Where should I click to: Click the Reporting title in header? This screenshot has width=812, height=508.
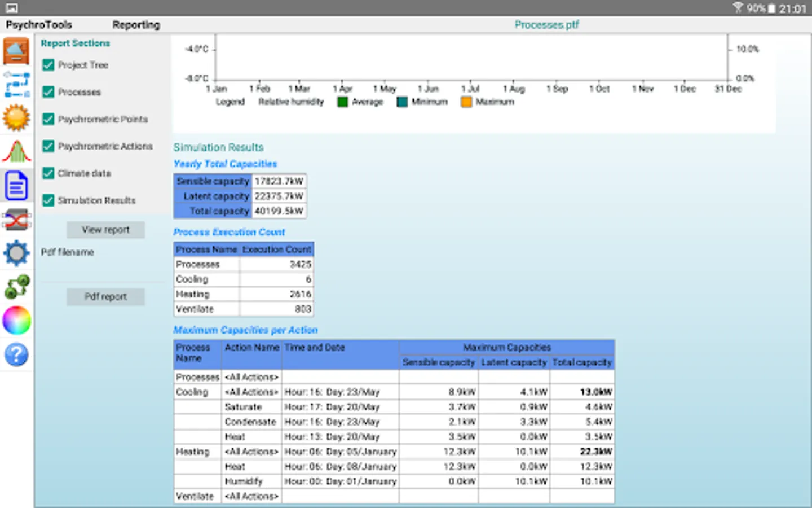(136, 25)
